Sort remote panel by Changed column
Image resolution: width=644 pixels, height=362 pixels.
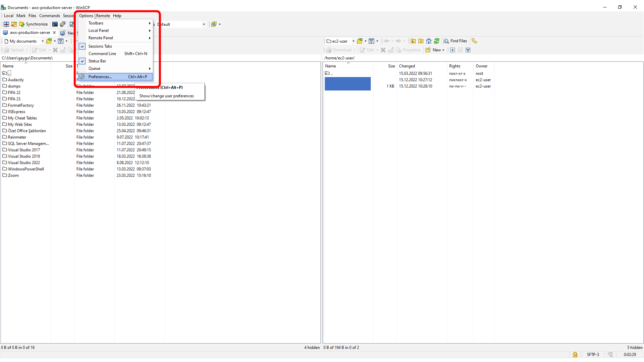(x=422, y=66)
